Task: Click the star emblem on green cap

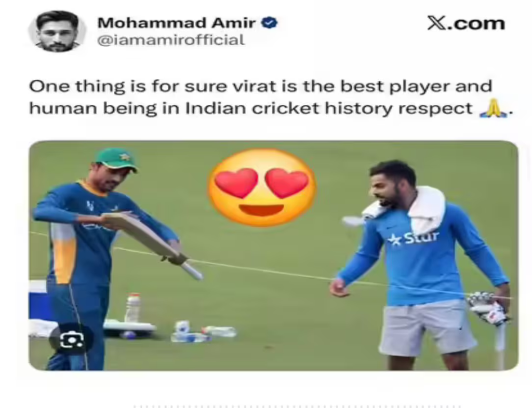Action: click(x=123, y=157)
